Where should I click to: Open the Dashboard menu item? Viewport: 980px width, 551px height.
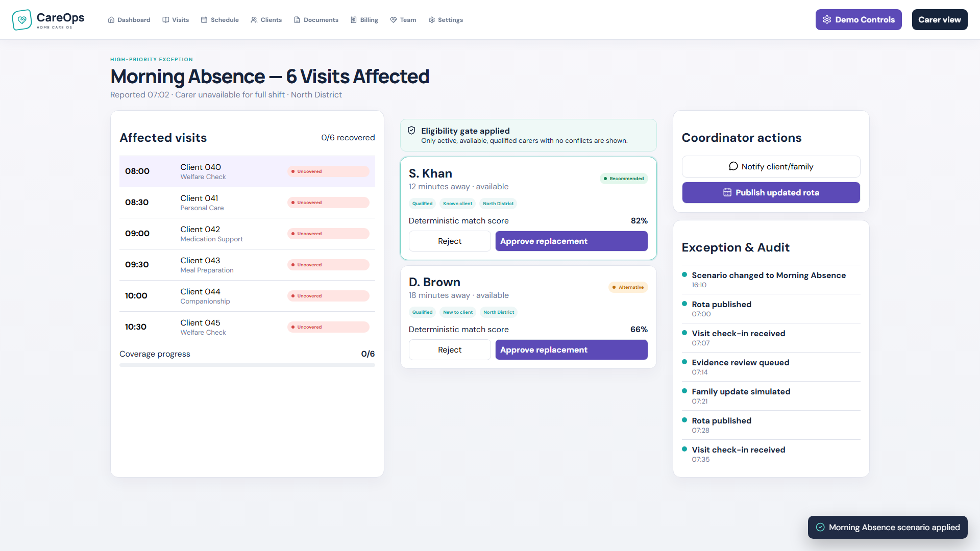tap(129, 20)
